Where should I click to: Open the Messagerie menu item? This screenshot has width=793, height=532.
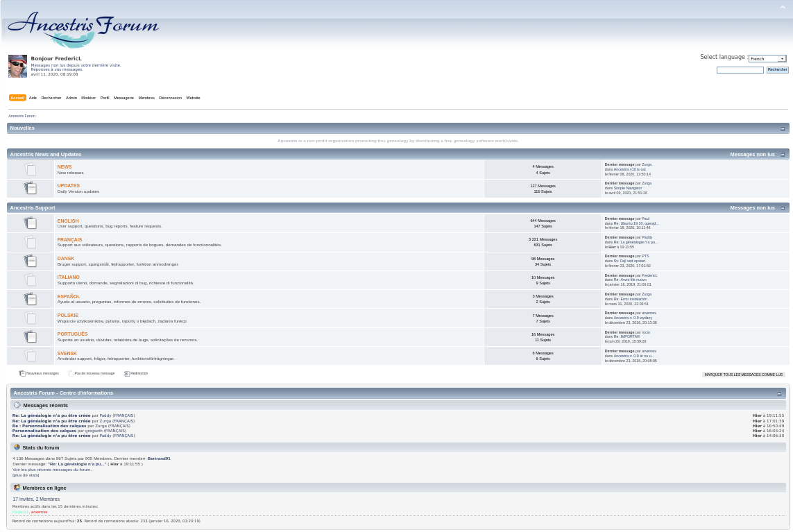click(123, 98)
